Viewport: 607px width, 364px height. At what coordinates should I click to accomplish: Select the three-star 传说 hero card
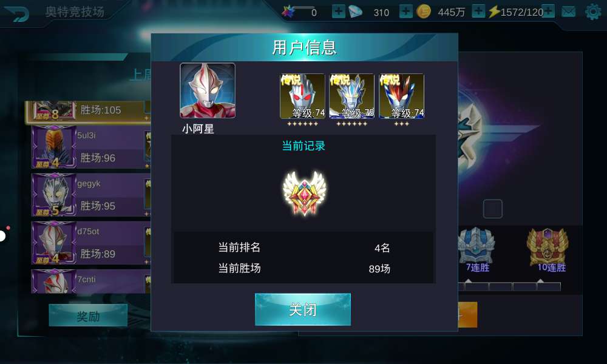coord(401,96)
